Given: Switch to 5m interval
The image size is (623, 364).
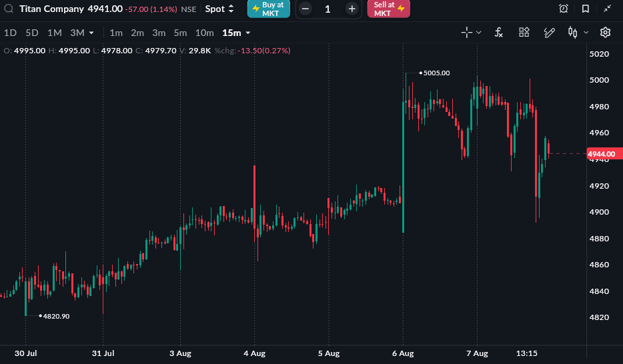Looking at the screenshot, I should coord(180,33).
